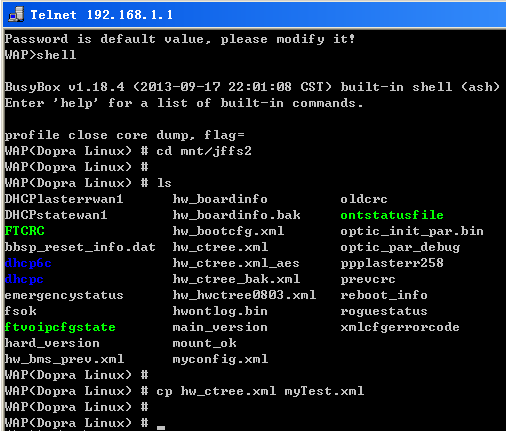
Task: Click the optic_init_par.bin filename
Action: [412, 231]
